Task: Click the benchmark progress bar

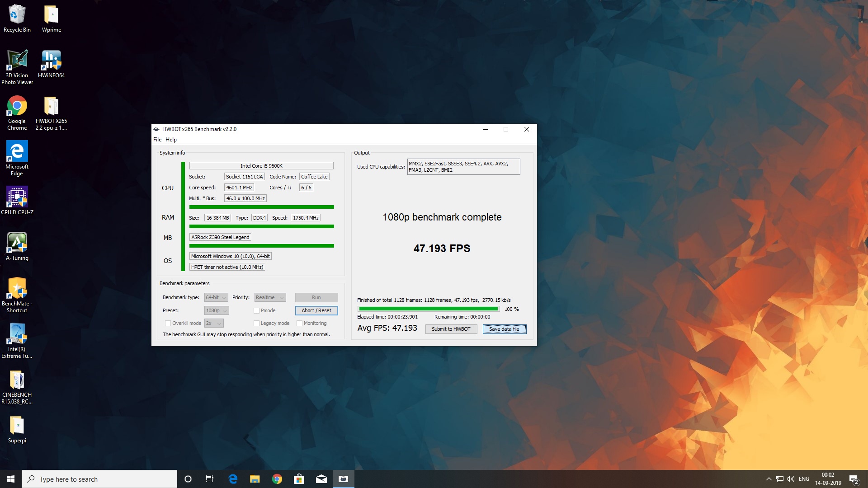Action: (428, 309)
